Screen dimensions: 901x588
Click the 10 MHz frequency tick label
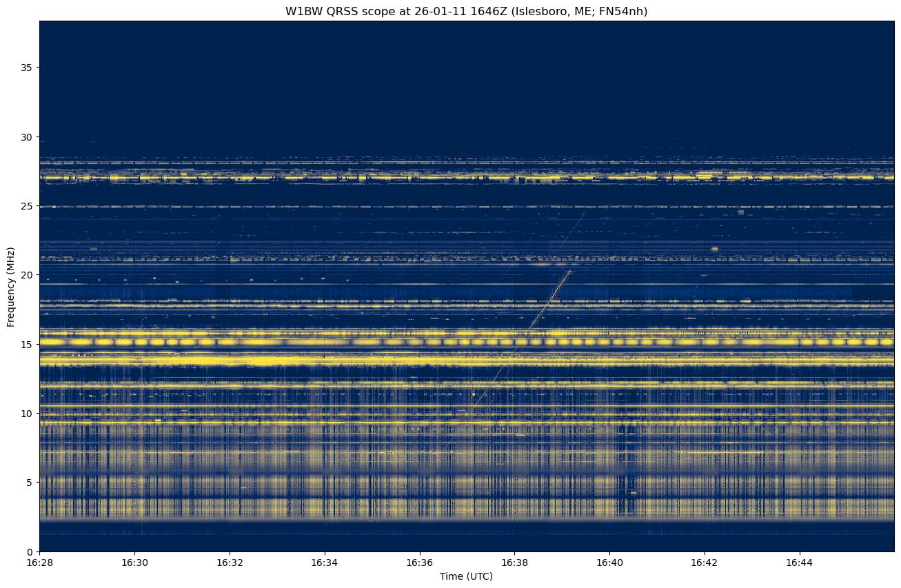[x=27, y=414]
